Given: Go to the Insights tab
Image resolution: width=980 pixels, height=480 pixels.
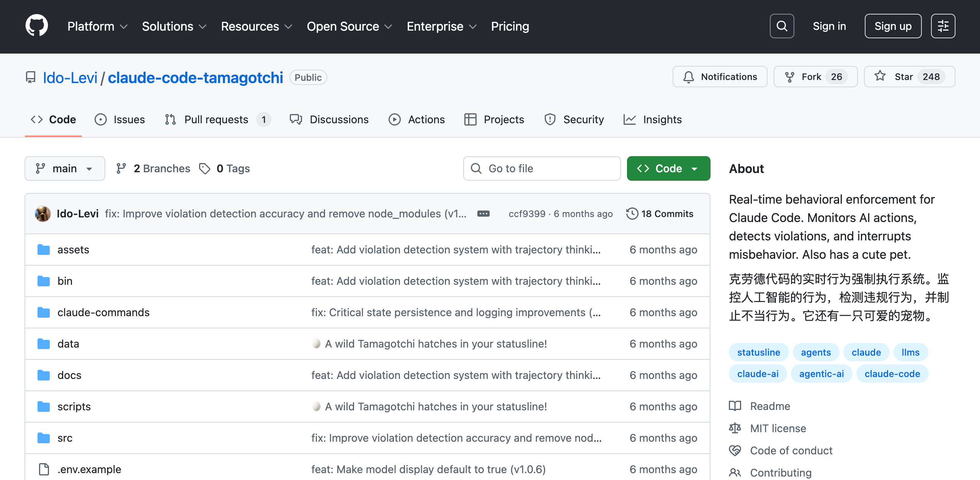Looking at the screenshot, I should click(x=653, y=119).
